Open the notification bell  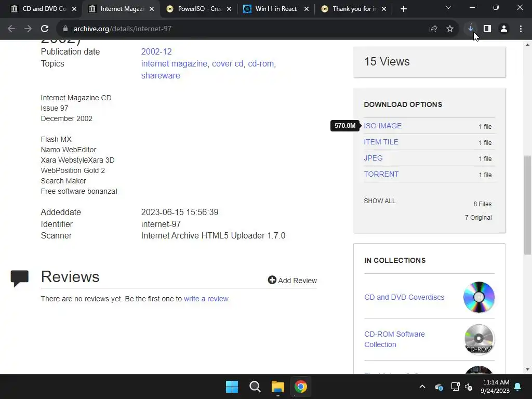click(x=518, y=387)
